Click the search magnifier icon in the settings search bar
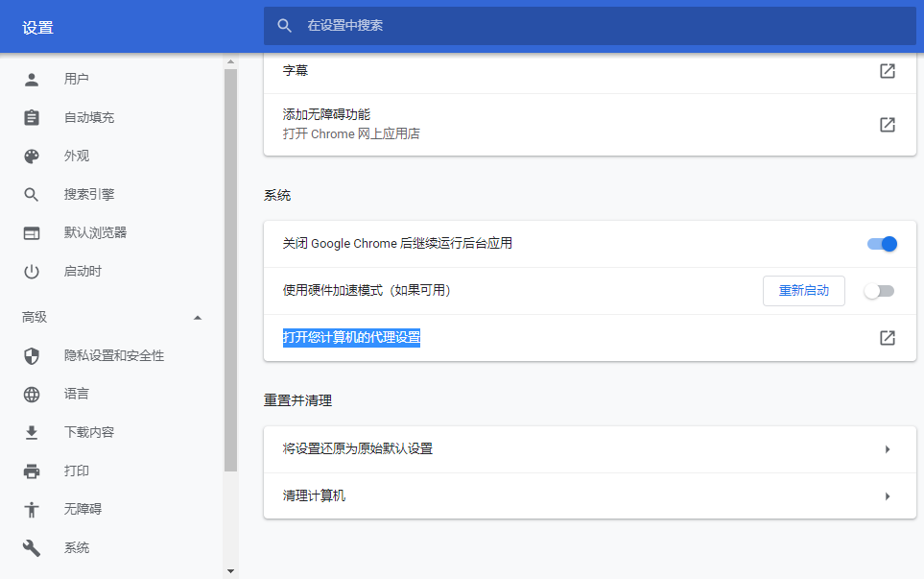Screen dimensions: 924x579 coord(285,26)
